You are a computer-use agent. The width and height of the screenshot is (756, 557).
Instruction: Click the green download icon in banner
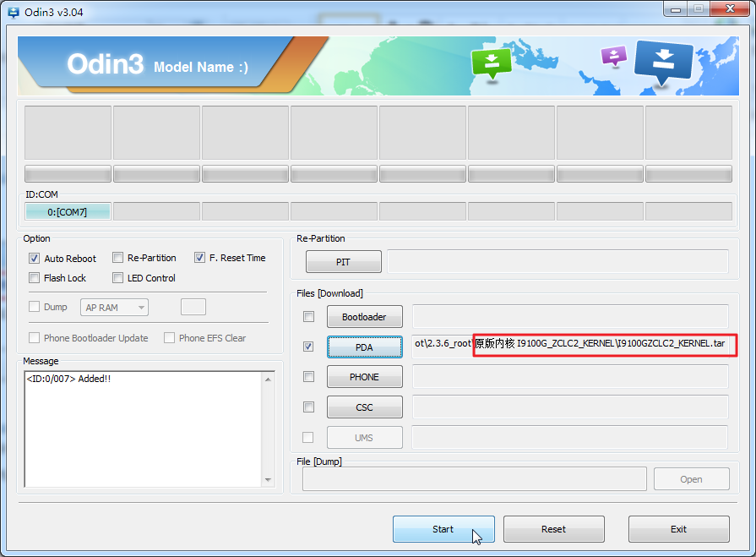coord(492,63)
